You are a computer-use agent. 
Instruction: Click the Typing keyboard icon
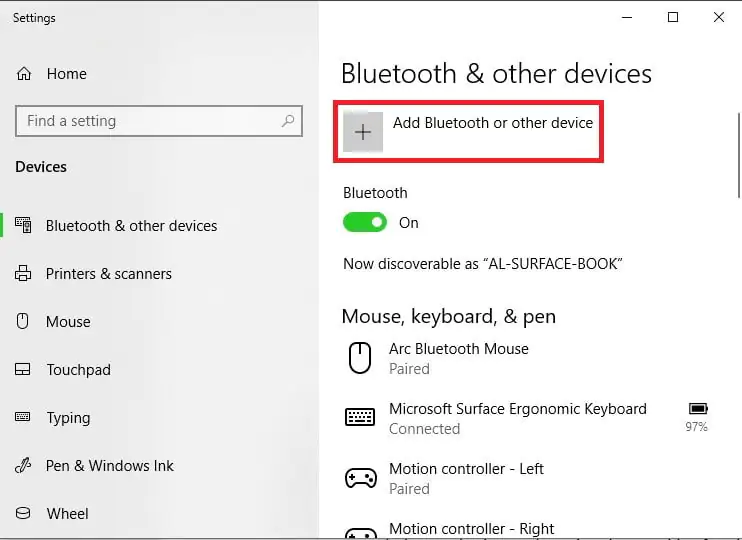(x=24, y=418)
